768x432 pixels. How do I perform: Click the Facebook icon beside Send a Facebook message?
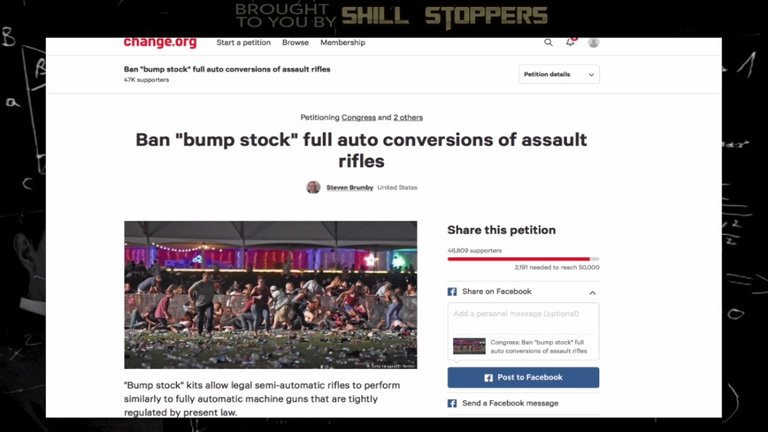click(x=452, y=403)
